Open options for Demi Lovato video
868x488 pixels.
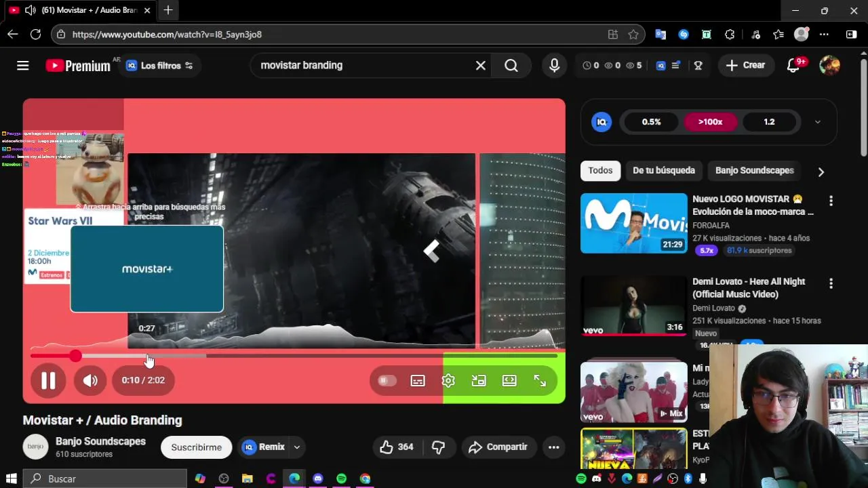point(831,284)
